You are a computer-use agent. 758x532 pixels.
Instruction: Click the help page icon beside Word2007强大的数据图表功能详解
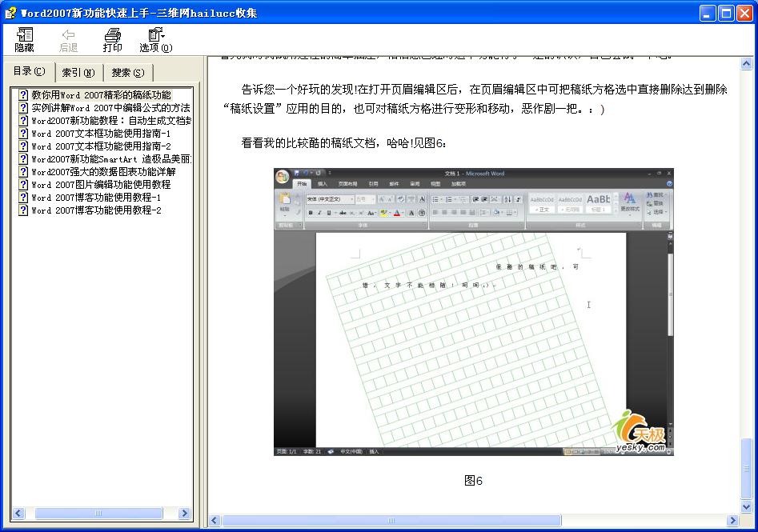(x=23, y=171)
